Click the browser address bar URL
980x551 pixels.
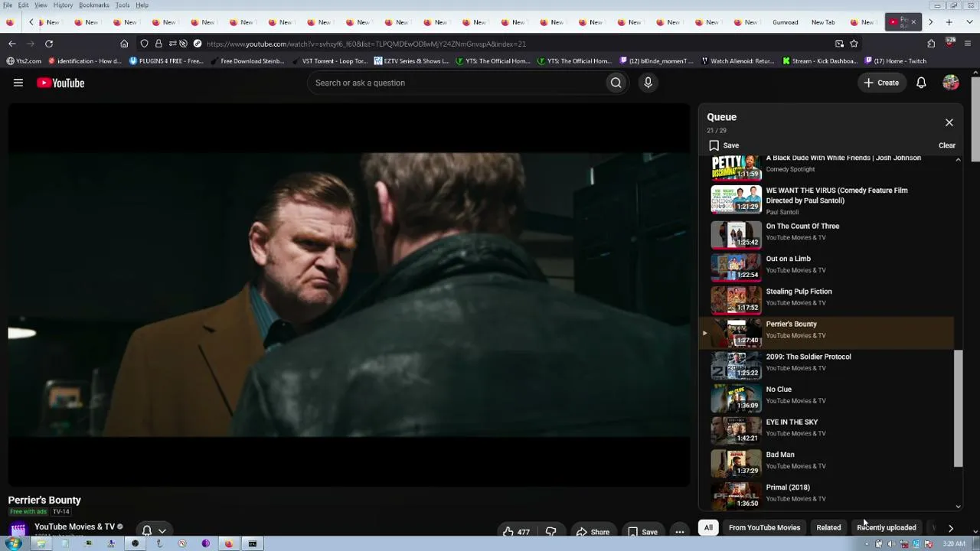coord(366,44)
